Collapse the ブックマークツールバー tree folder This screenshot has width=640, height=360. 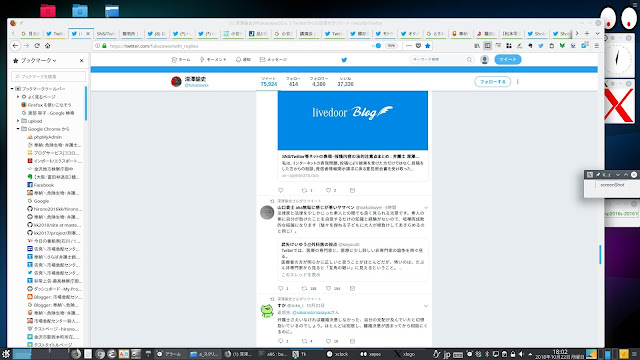[12, 89]
